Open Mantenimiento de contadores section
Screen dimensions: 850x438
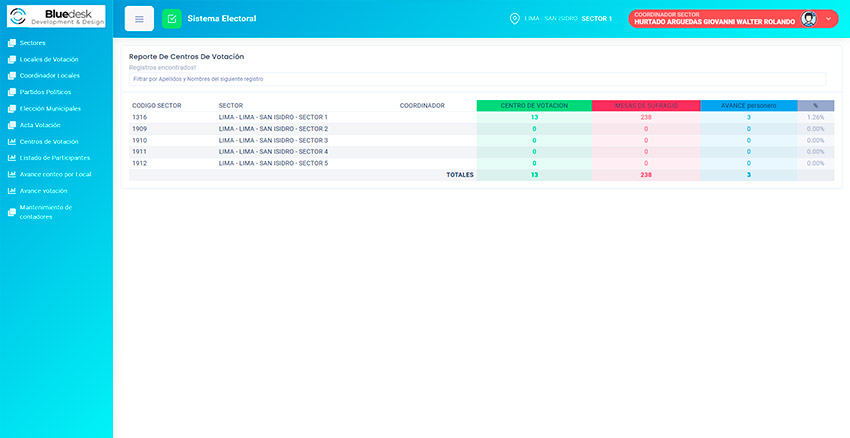coord(45,211)
